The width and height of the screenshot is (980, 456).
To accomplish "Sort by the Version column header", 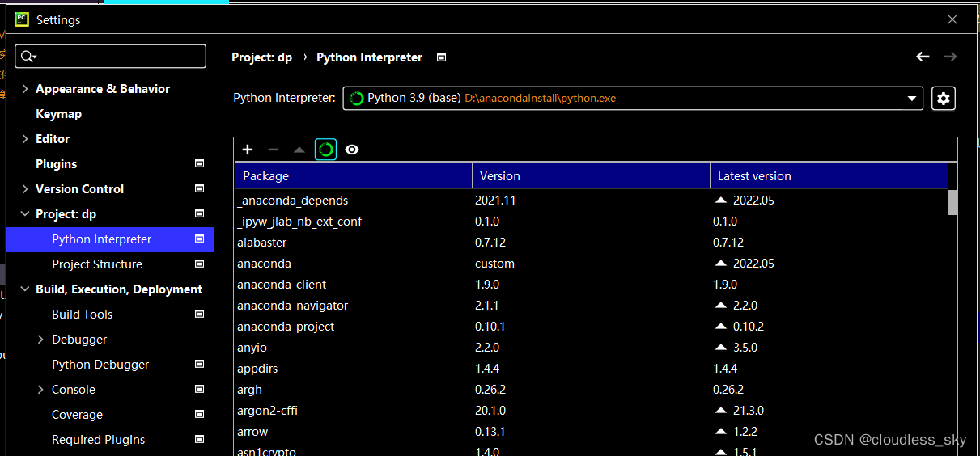I will [591, 175].
